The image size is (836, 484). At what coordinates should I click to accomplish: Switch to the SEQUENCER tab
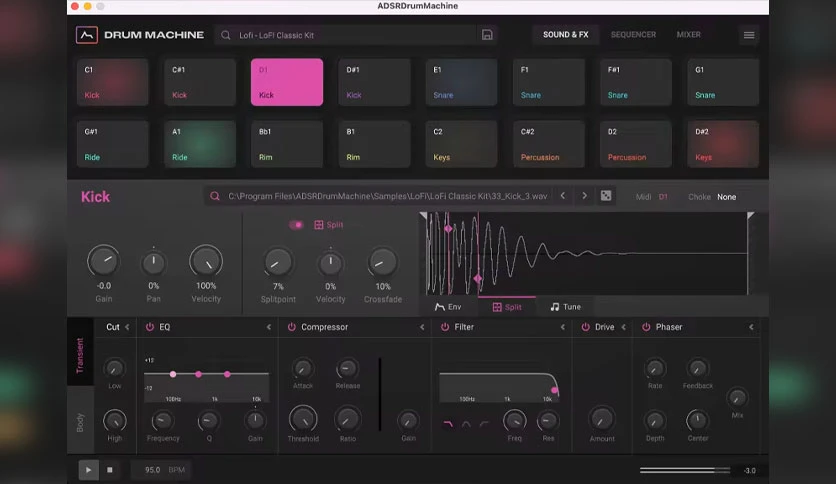click(x=633, y=35)
